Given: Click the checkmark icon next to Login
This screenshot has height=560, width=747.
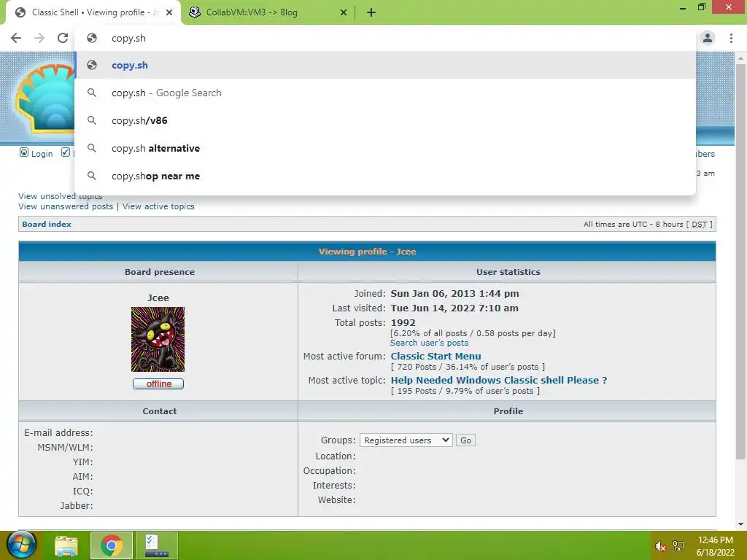Looking at the screenshot, I should click(x=66, y=152).
